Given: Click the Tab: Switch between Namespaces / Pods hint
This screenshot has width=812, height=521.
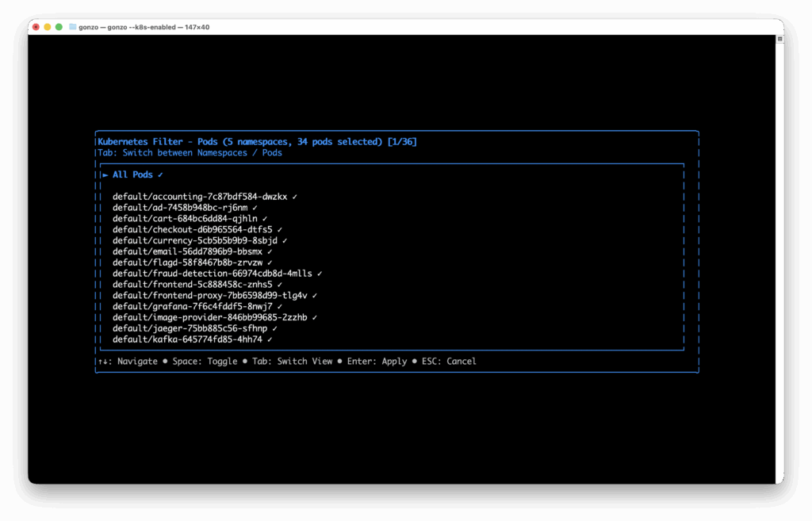Looking at the screenshot, I should pyautogui.click(x=190, y=153).
